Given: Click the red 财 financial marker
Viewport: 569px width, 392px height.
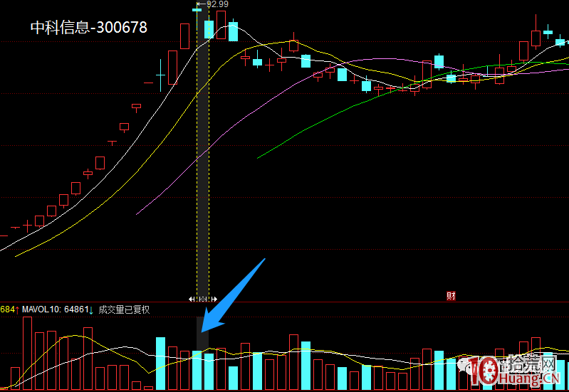Looking at the screenshot, I should tap(451, 296).
